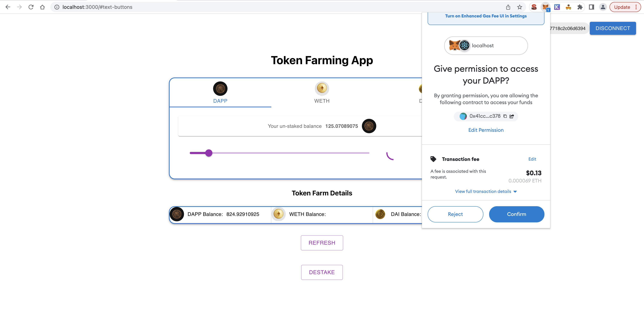Click the DAPP coin icon in balance row

tap(177, 214)
